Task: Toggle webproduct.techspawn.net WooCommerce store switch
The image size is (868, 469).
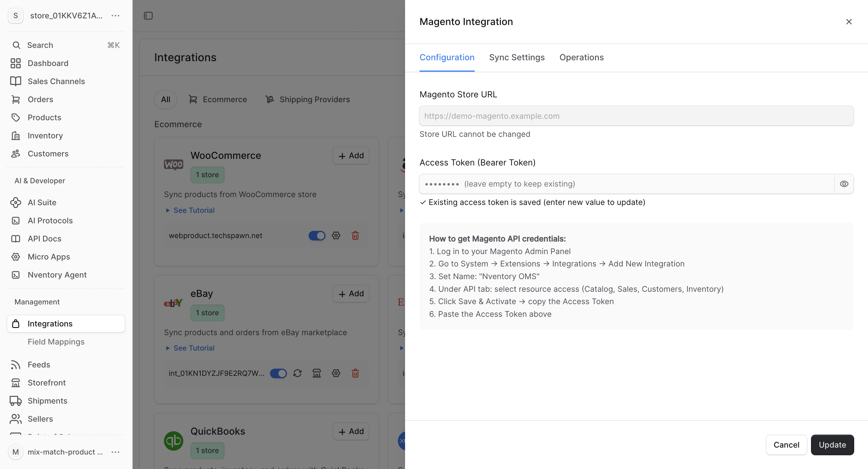Action: coord(317,235)
